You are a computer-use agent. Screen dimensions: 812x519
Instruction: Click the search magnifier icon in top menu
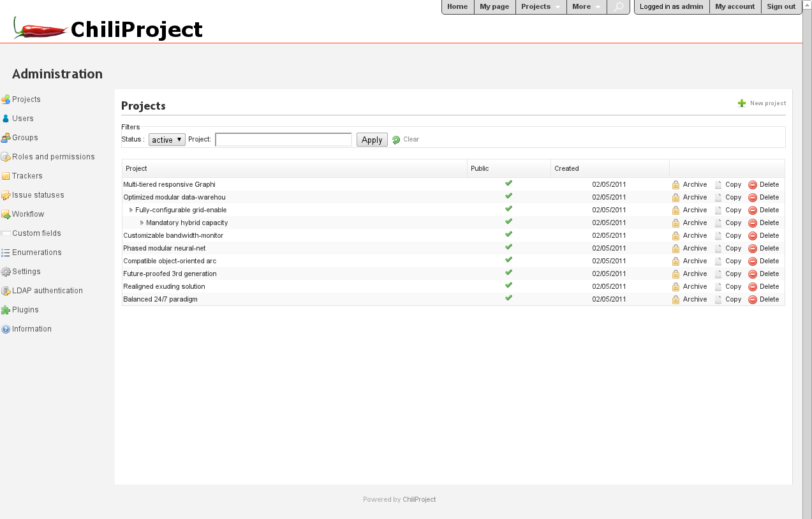618,7
